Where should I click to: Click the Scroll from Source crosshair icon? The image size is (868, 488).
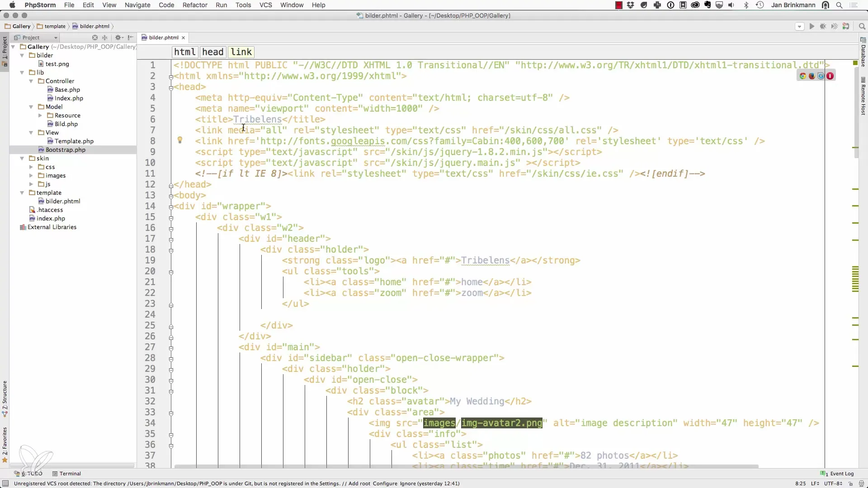point(94,38)
